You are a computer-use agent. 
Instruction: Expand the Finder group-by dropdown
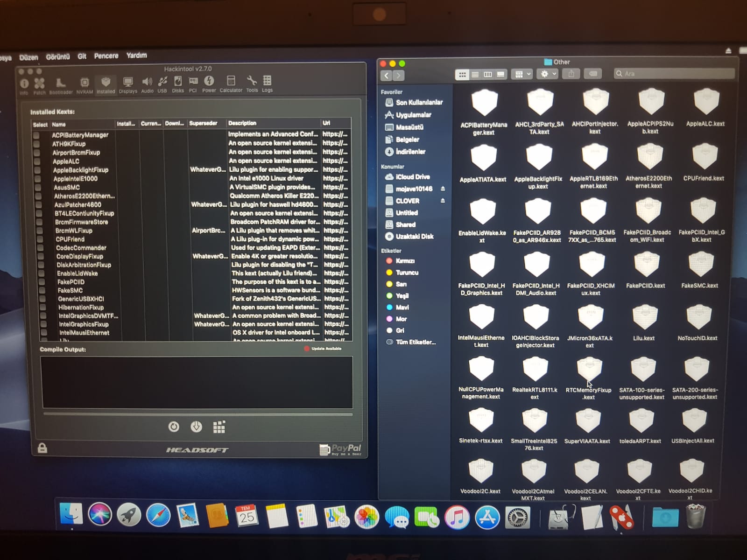click(522, 74)
